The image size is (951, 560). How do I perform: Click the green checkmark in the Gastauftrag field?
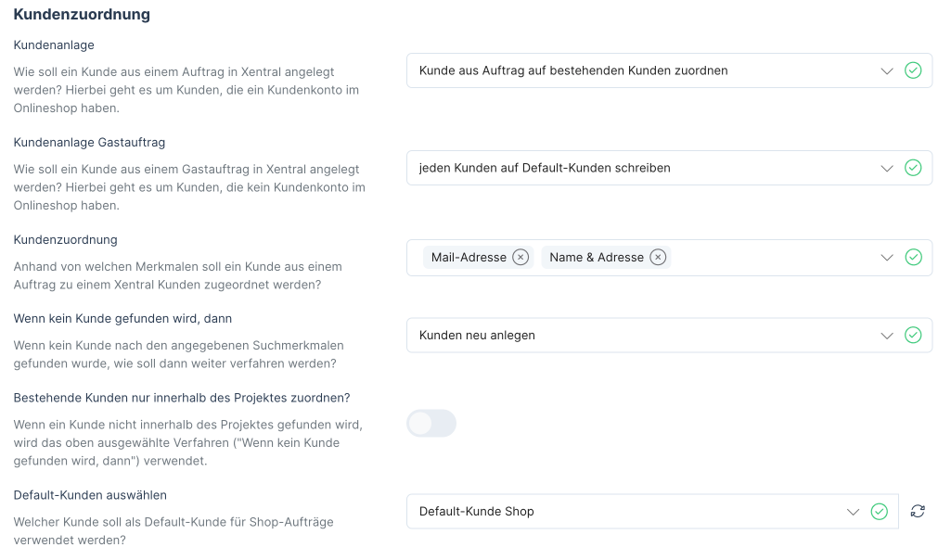[913, 168]
